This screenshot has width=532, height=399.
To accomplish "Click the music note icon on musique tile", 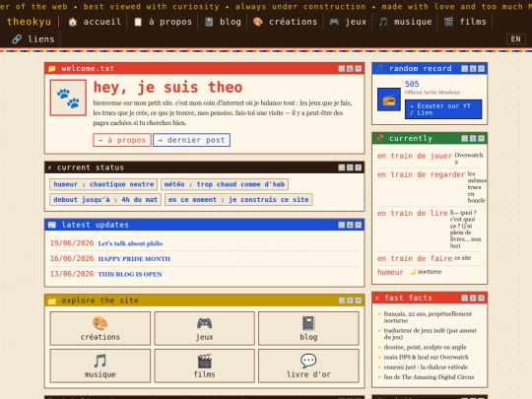I will tap(100, 361).
